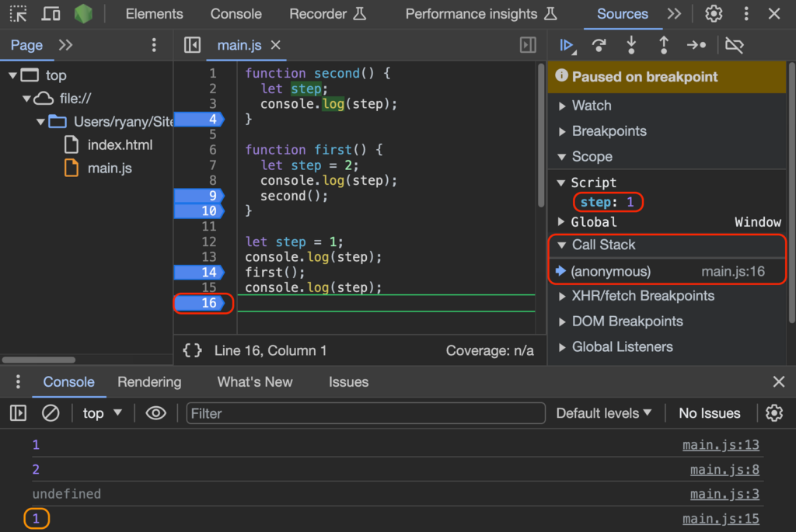Open the Elements panel
The height and width of the screenshot is (532, 796).
click(x=154, y=13)
